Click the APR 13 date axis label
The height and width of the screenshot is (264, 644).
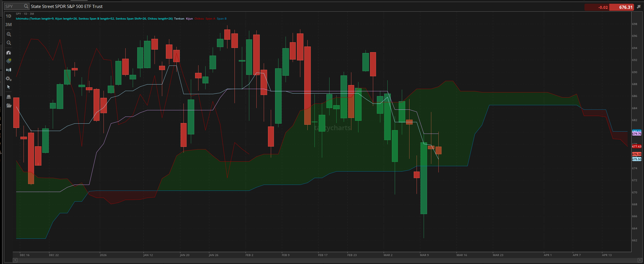(607, 255)
